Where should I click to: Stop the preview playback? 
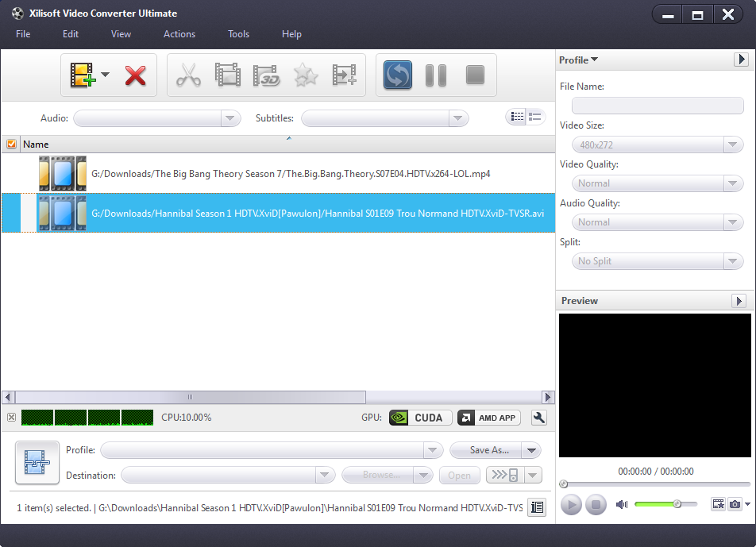(596, 505)
